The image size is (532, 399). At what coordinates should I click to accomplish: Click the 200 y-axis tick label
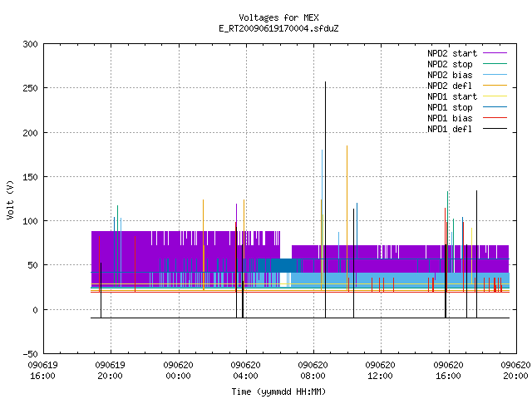(30, 133)
